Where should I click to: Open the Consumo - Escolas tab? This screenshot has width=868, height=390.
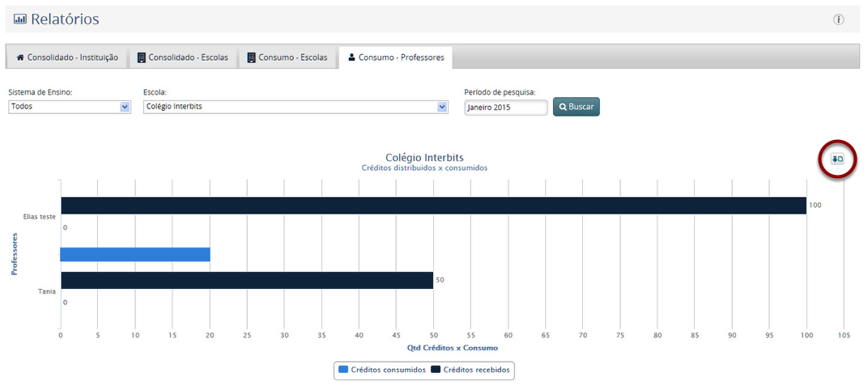point(287,57)
